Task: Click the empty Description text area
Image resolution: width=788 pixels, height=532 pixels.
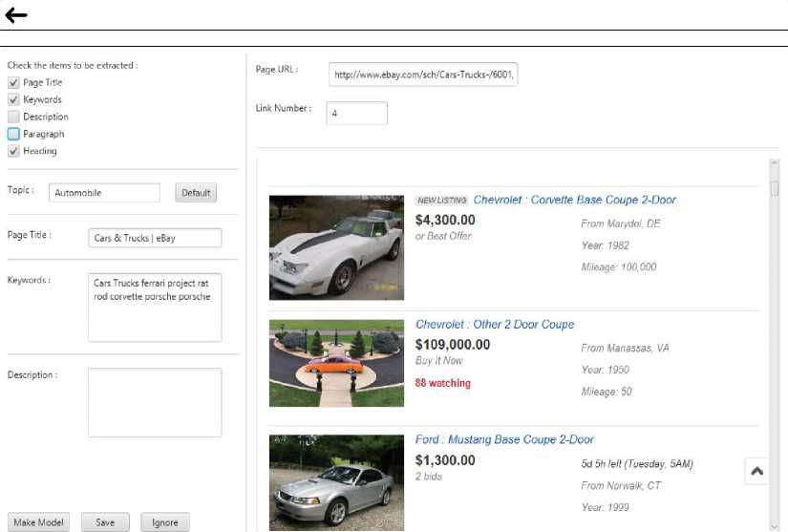Action: [155, 402]
